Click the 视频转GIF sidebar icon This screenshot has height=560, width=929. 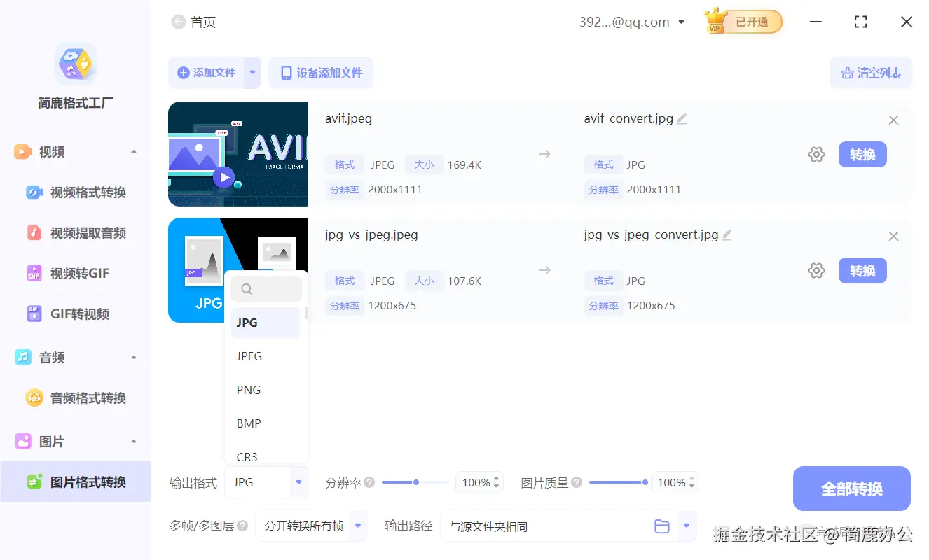[34, 274]
